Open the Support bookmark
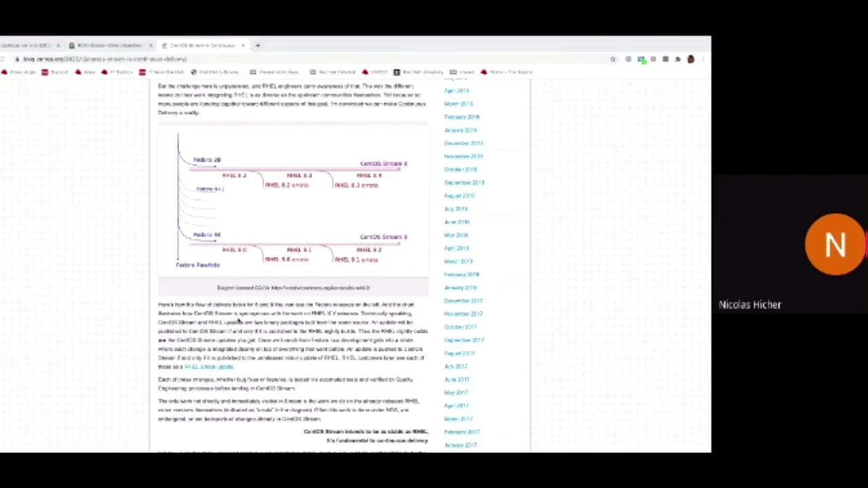Image resolution: width=868 pixels, height=488 pixels. pos(54,72)
